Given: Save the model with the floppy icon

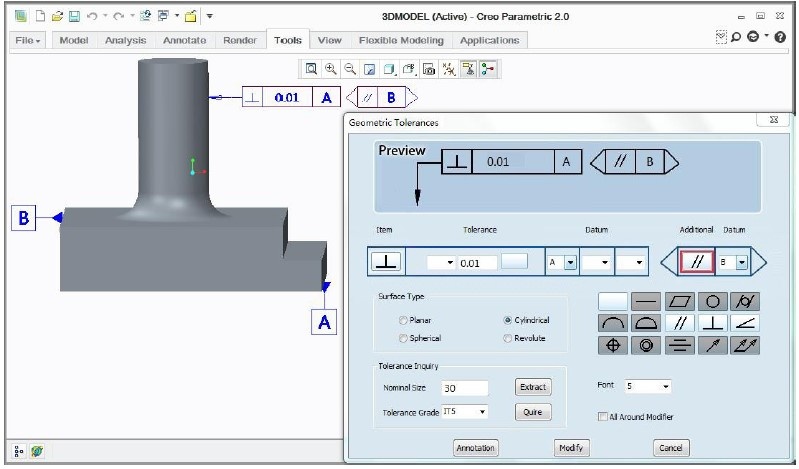Looking at the screenshot, I should 74,16.
